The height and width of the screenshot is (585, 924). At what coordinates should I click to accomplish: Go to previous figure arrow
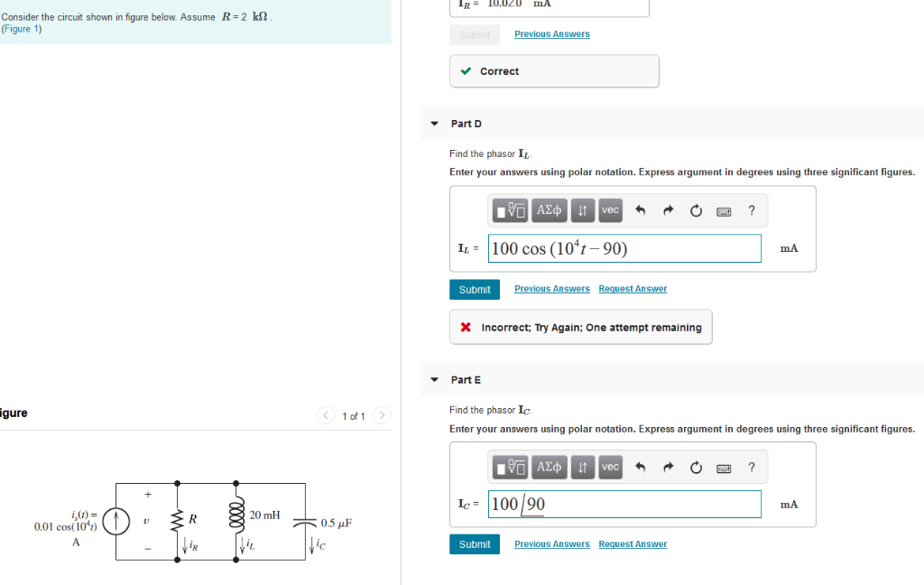click(x=326, y=415)
